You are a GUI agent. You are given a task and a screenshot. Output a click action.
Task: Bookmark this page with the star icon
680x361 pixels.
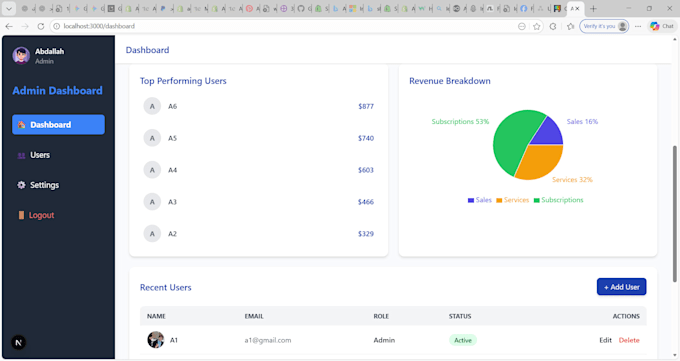536,26
